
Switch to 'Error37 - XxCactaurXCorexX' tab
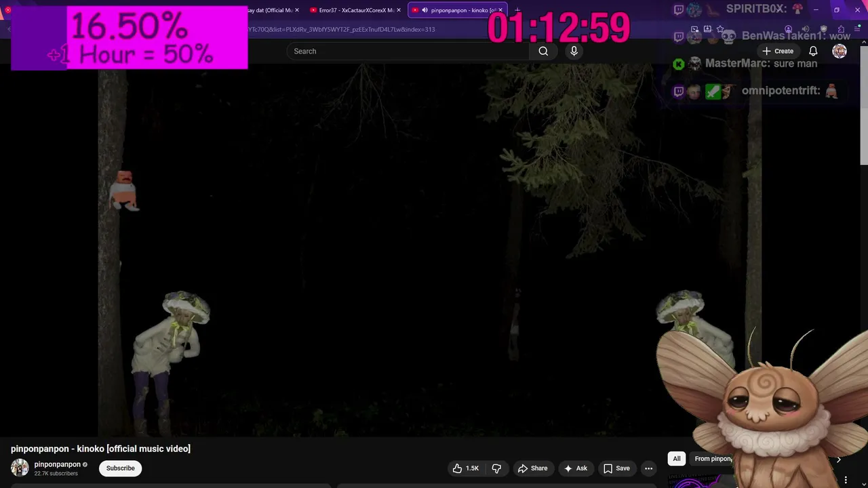(x=356, y=10)
